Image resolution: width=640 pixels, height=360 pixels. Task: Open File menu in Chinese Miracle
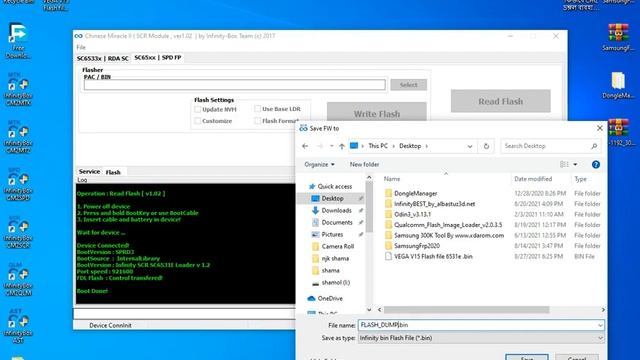(81, 48)
